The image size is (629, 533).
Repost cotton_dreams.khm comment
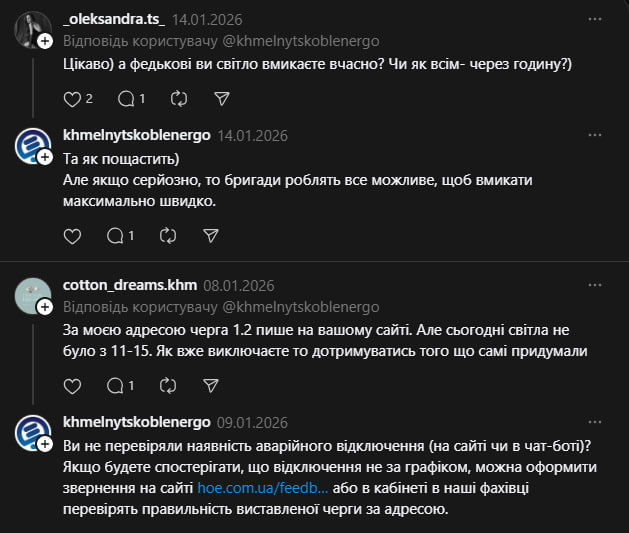[x=168, y=385]
